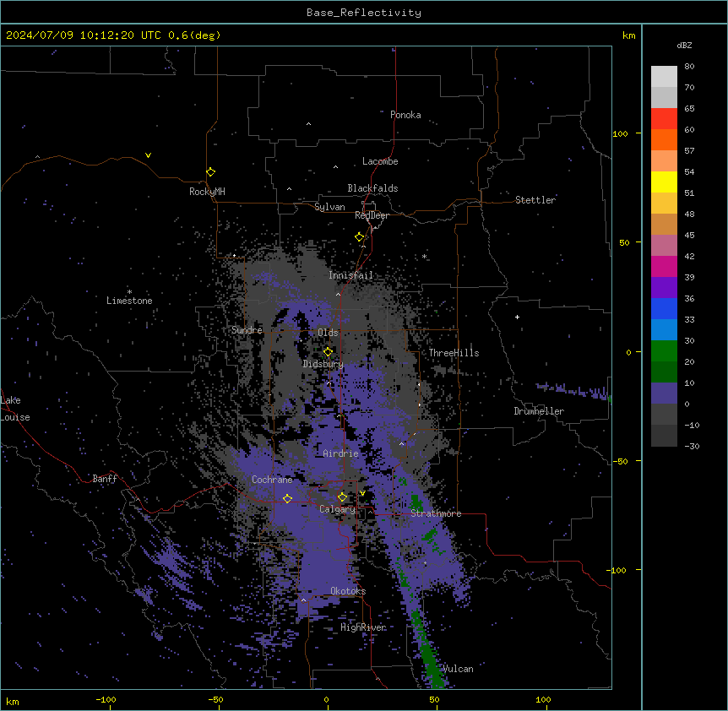Image resolution: width=728 pixels, height=711 pixels.
Task: Click the Stettler city label
Action: (x=535, y=200)
